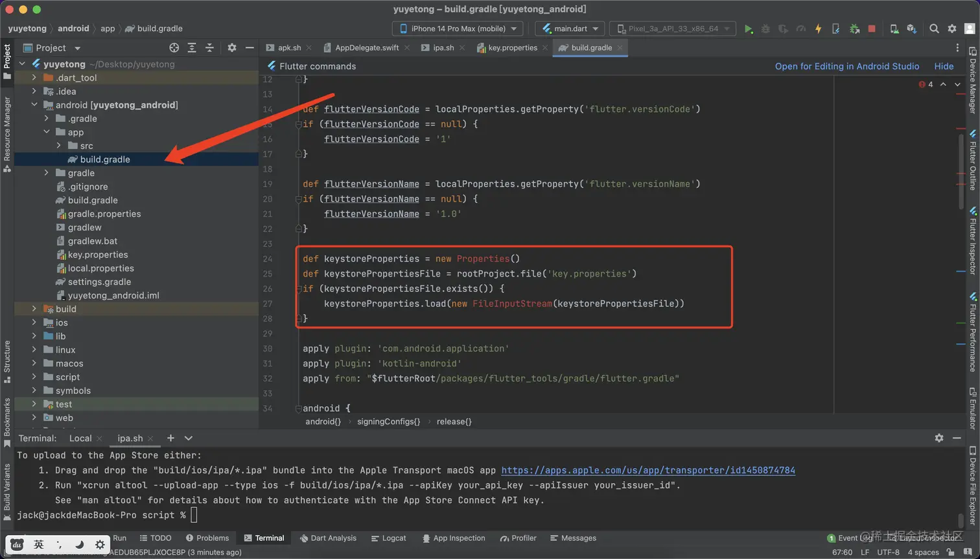
Task: Click Expand All icon in Project panel
Action: pos(192,48)
